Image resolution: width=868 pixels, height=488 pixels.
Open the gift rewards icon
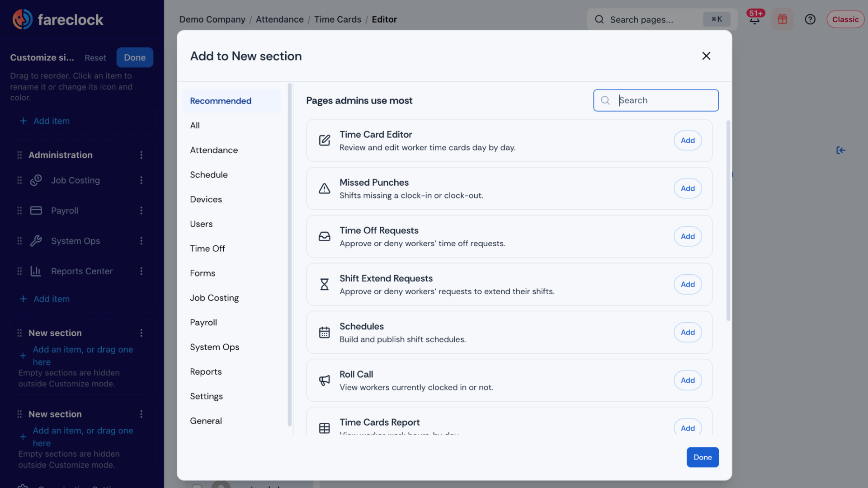[782, 19]
